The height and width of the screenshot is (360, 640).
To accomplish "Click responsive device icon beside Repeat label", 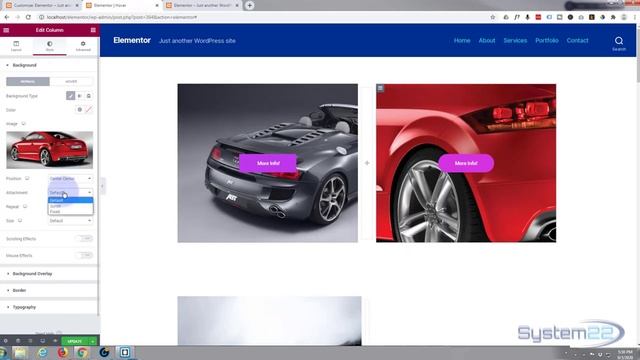I will (x=25, y=207).
